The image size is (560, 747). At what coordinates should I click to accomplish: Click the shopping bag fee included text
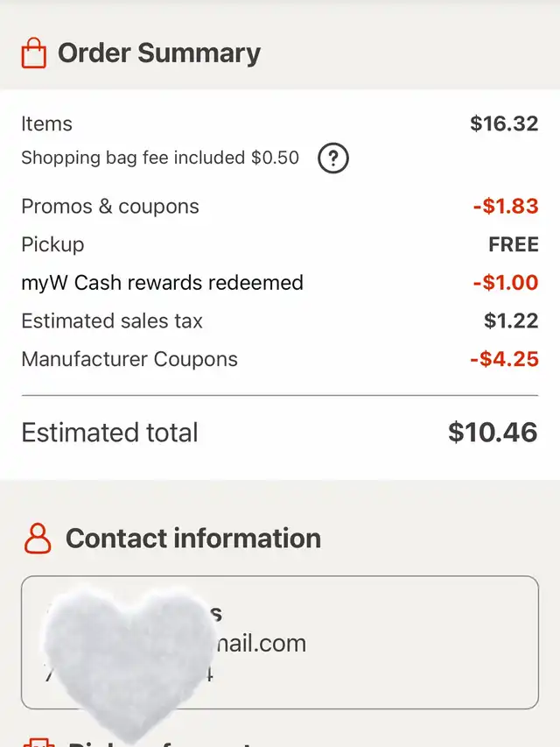pos(159,159)
